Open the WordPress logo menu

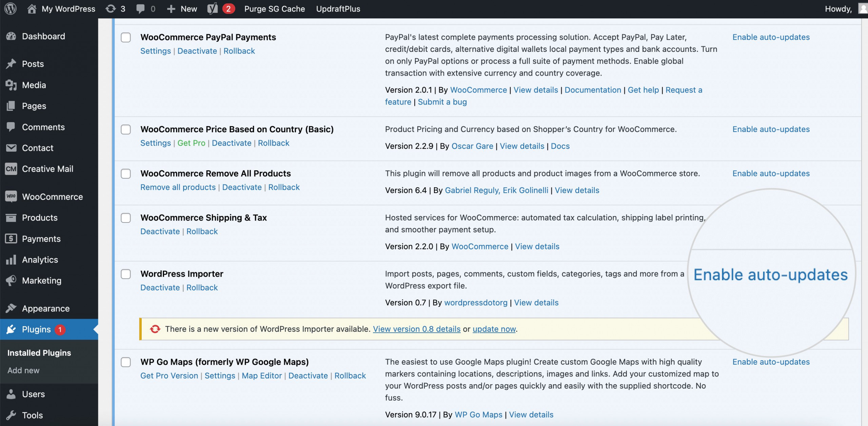pyautogui.click(x=11, y=9)
